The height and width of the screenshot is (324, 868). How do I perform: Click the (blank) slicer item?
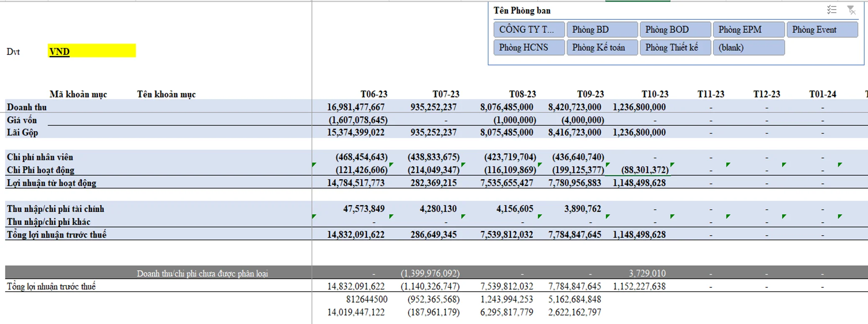[x=748, y=47]
